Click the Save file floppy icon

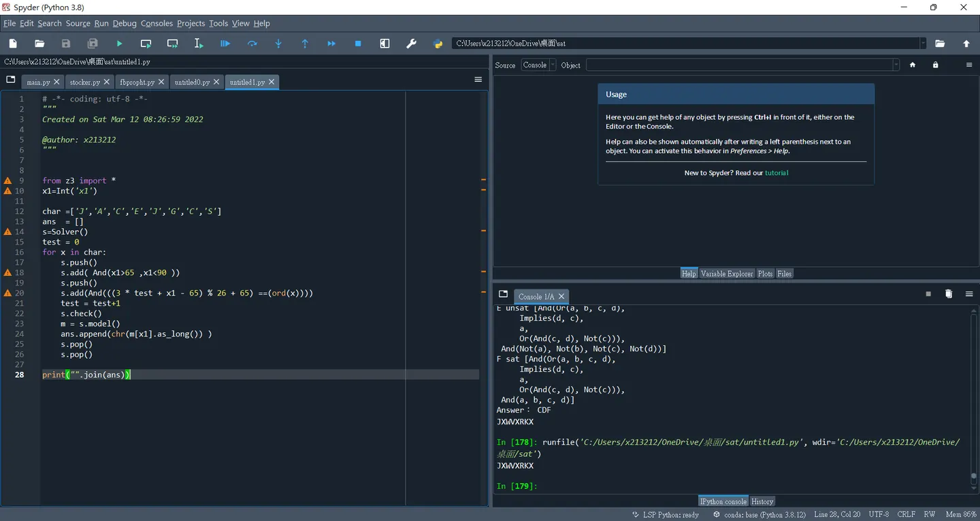(66, 44)
